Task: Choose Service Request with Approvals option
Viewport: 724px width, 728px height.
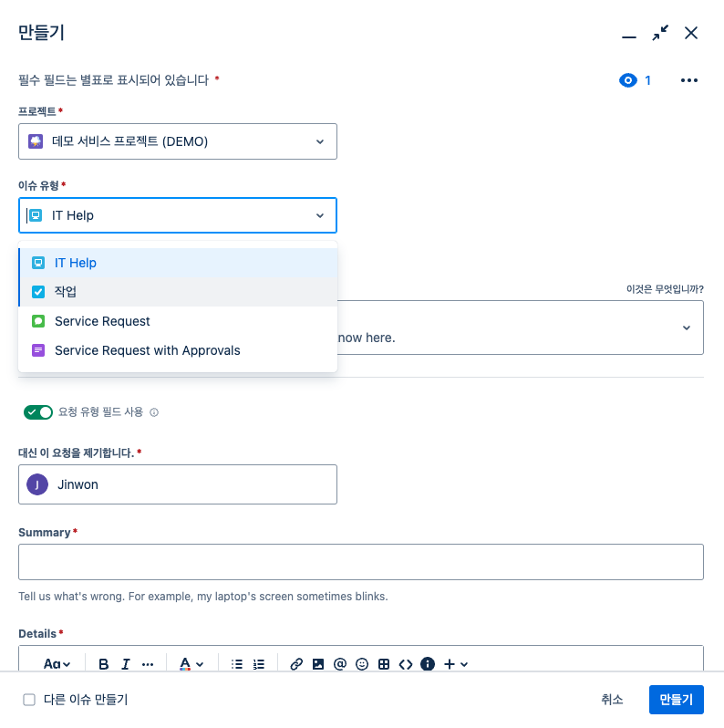Action: (x=147, y=350)
